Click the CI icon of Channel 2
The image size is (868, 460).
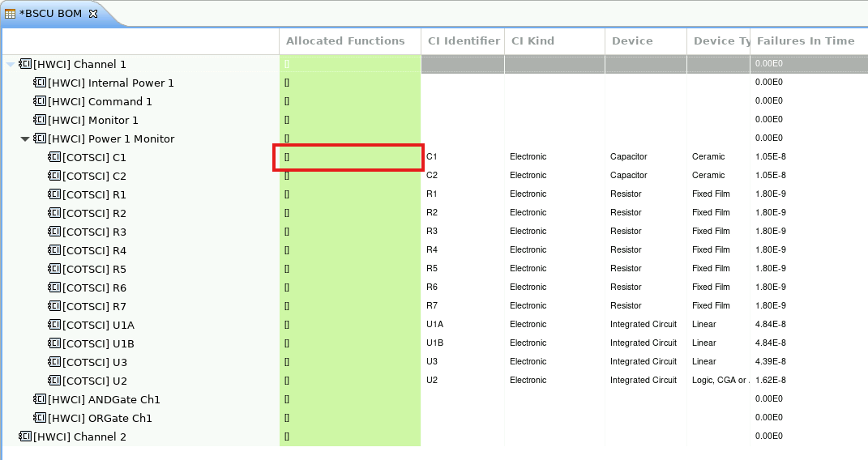click(x=25, y=437)
